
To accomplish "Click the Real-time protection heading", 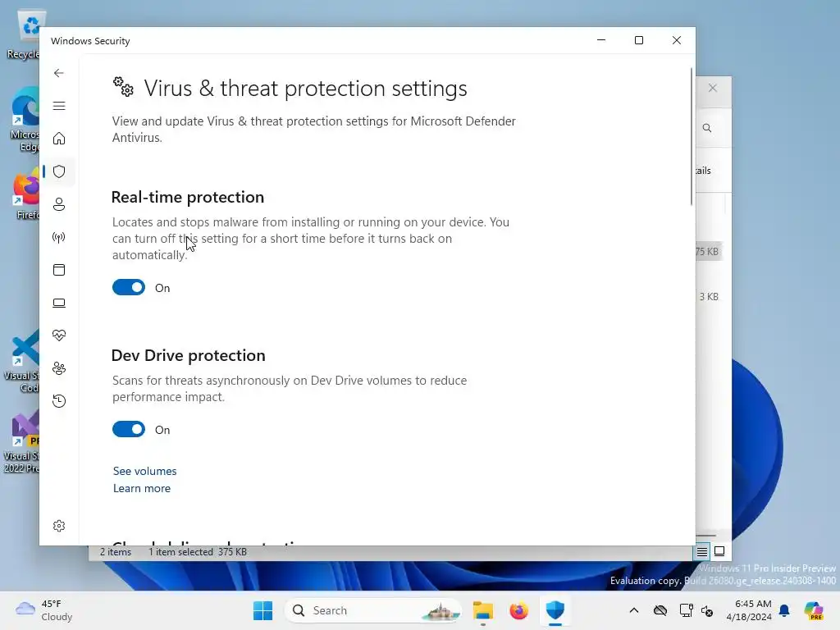I will (188, 197).
